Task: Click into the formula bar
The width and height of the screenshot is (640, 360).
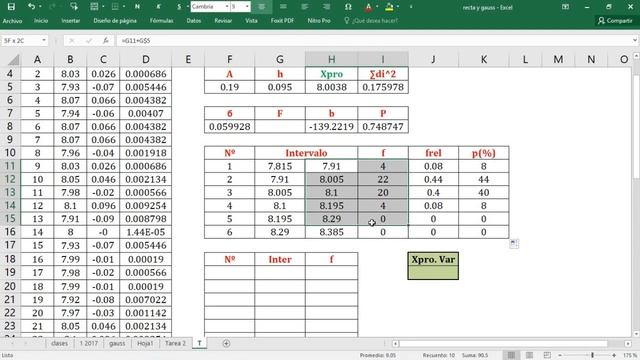Action: (373, 40)
